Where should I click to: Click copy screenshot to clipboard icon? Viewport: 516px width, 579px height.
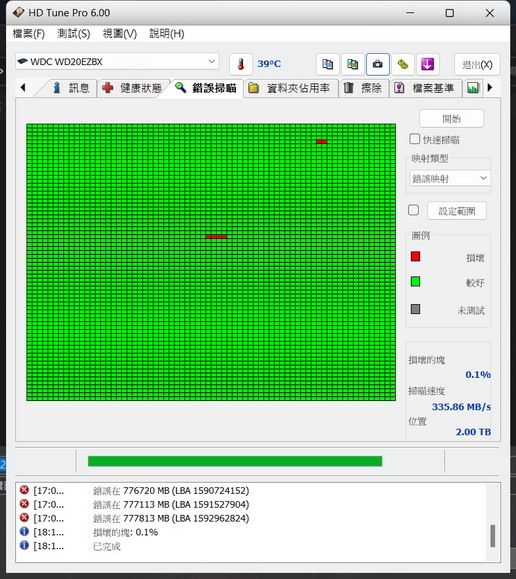(352, 64)
